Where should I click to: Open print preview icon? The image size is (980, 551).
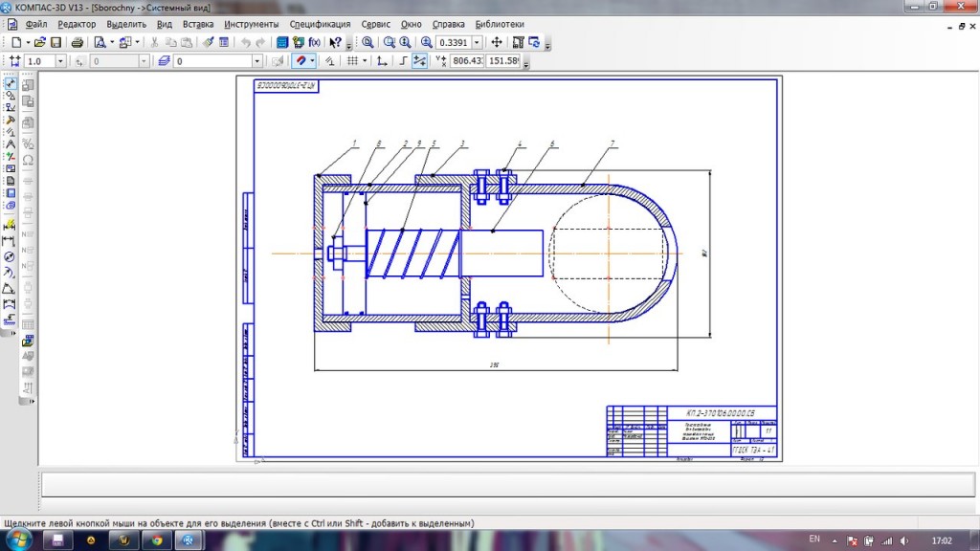tap(100, 42)
